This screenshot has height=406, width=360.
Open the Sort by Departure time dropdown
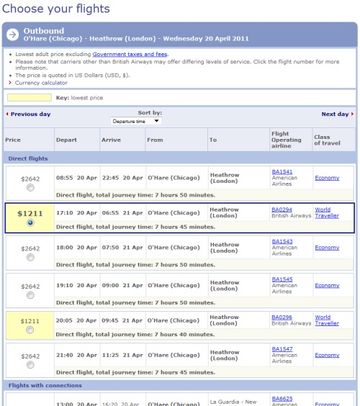[x=136, y=121]
